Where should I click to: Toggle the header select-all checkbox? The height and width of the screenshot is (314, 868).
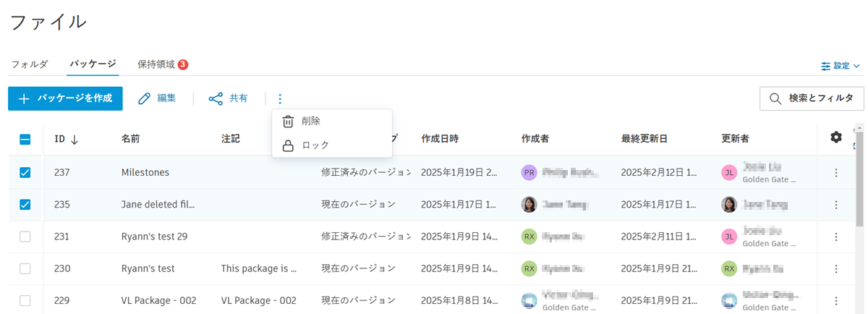pyautogui.click(x=25, y=138)
